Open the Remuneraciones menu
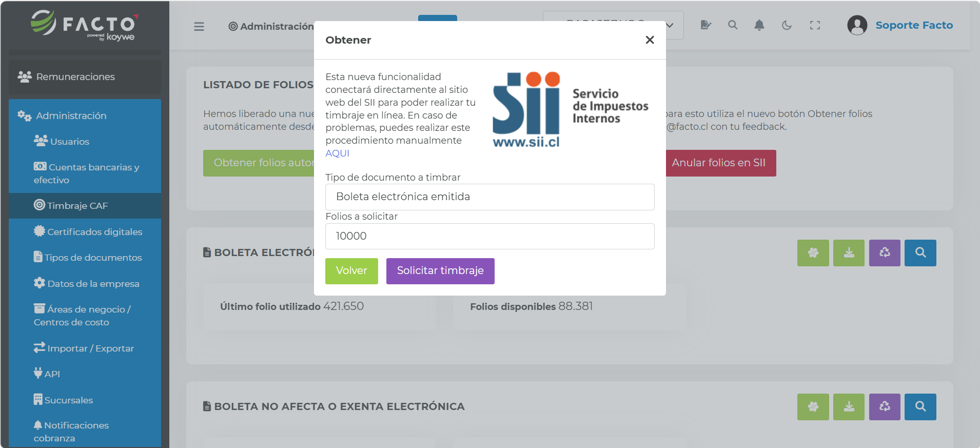The height and width of the screenshot is (448, 980). tap(85, 76)
